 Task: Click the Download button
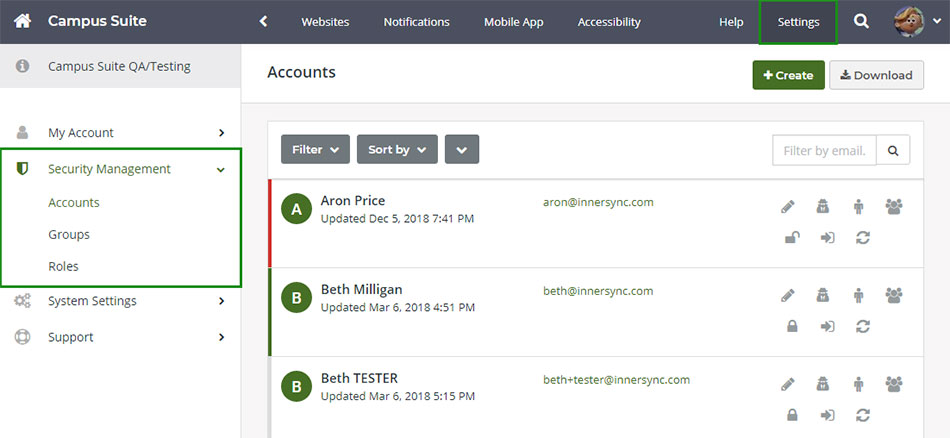coord(876,75)
